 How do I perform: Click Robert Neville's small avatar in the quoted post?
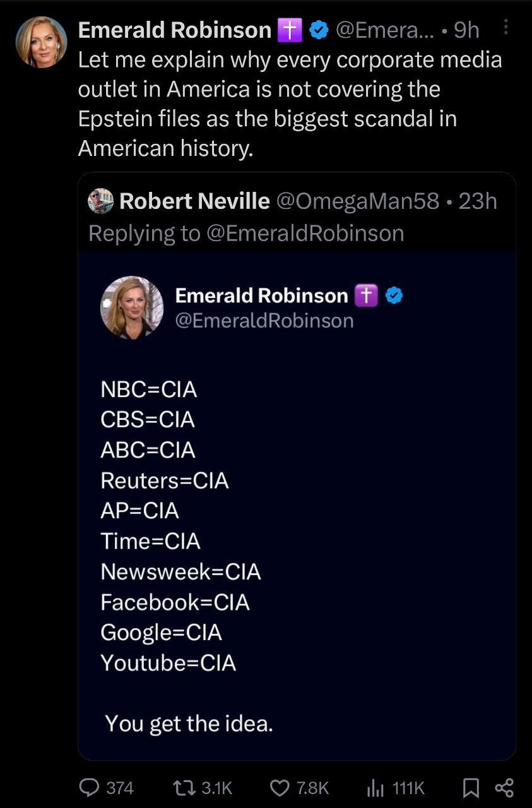tap(100, 201)
